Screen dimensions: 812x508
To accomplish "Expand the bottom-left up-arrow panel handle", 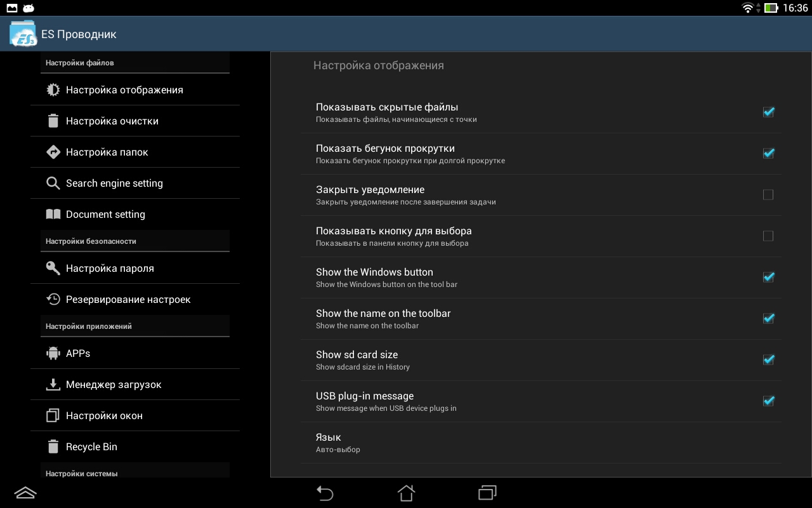I will click(25, 493).
